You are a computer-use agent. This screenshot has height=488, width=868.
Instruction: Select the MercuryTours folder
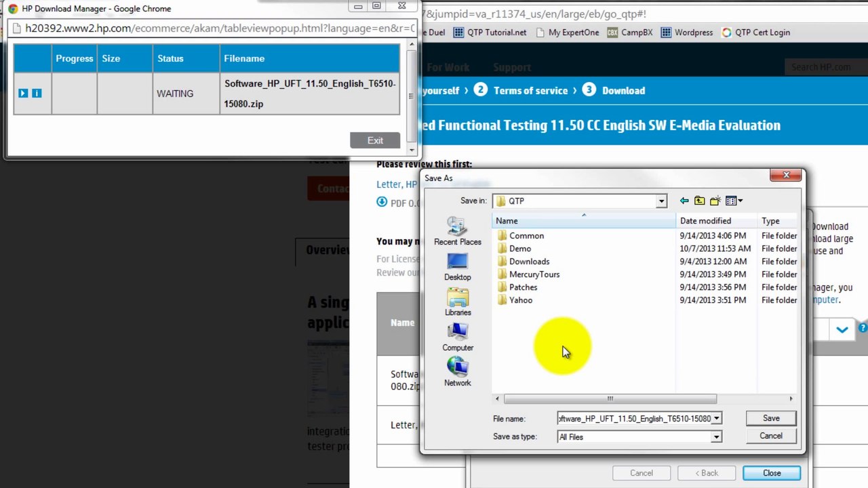point(528,274)
